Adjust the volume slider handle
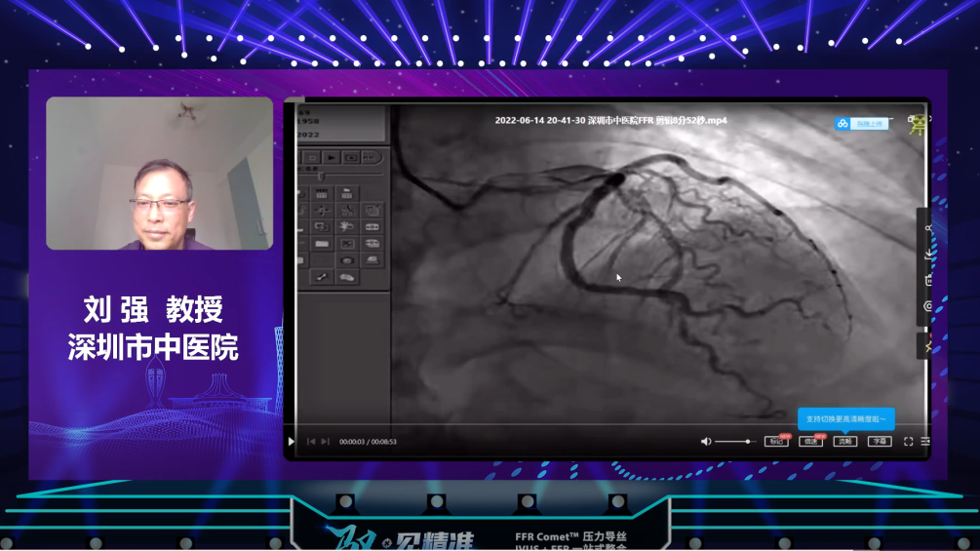This screenshot has height=551, width=980. point(748,442)
